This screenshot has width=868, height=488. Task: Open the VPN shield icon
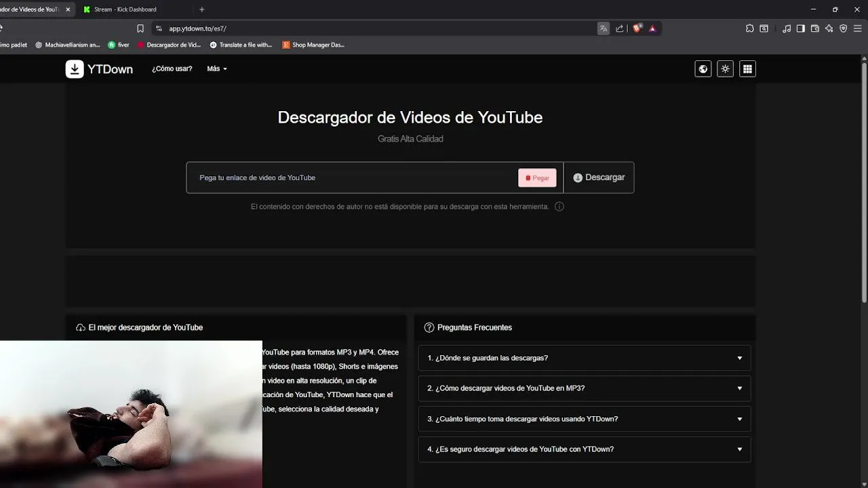point(844,28)
